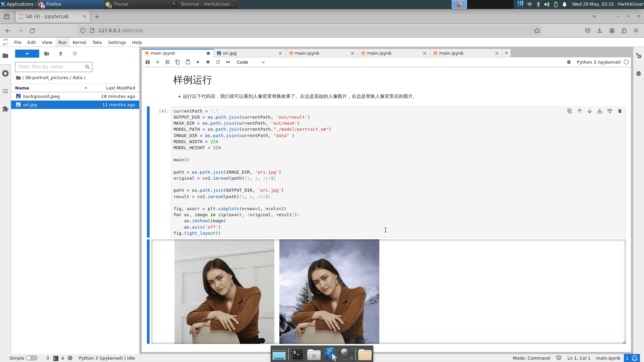Open the Kernel menu
The width and height of the screenshot is (644, 362).
click(x=79, y=43)
